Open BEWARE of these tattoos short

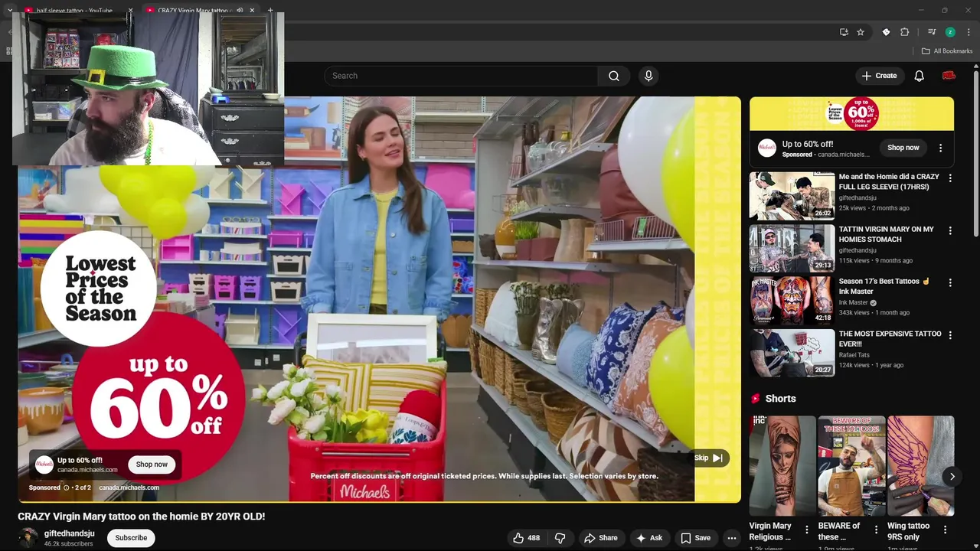(x=851, y=466)
